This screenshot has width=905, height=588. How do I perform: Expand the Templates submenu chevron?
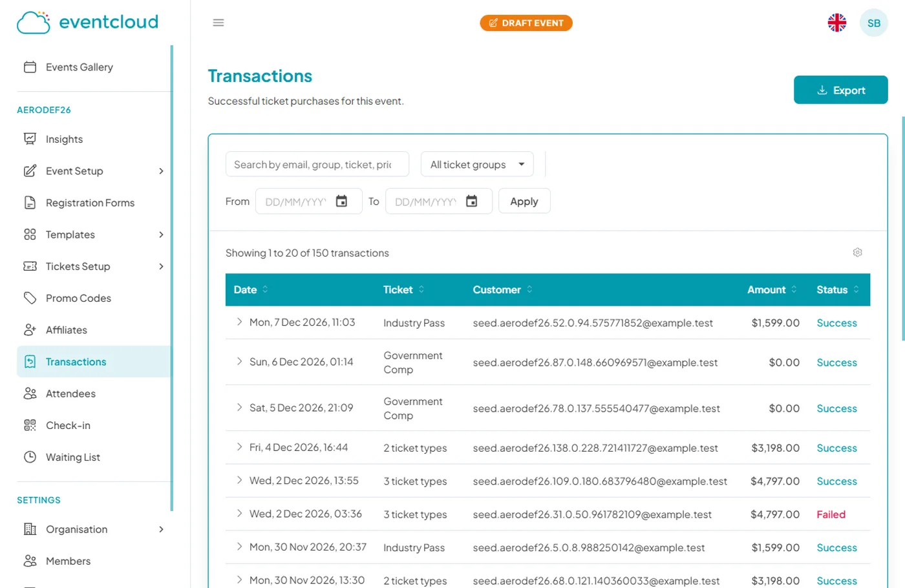[161, 235]
